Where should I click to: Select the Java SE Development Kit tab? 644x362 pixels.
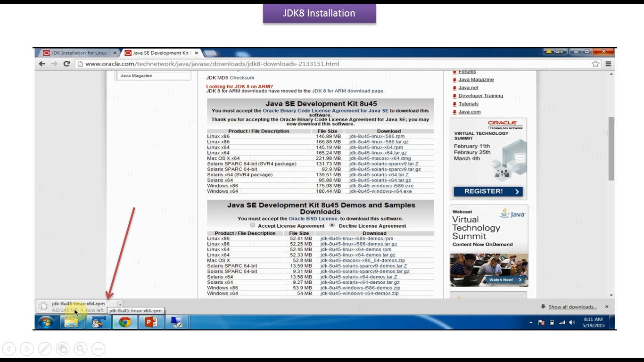(161, 53)
